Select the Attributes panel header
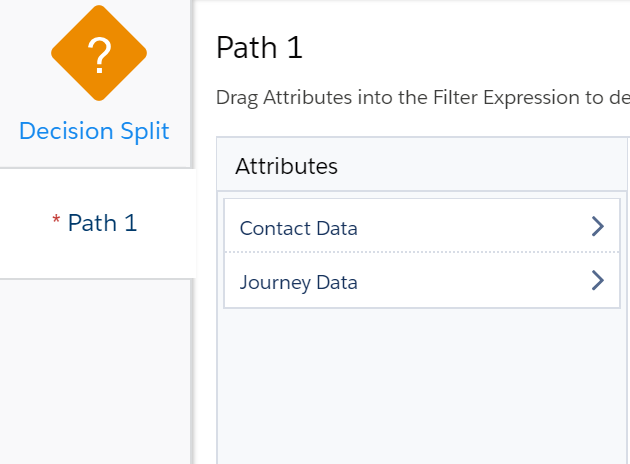Image resolution: width=630 pixels, height=464 pixels. pyautogui.click(x=422, y=164)
